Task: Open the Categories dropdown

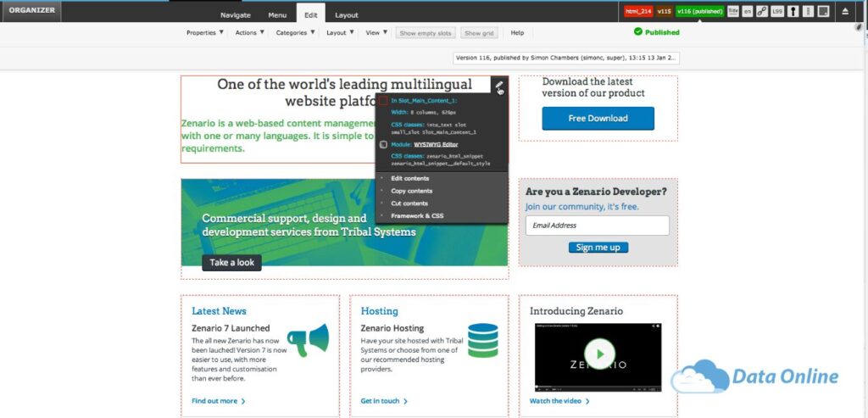Action: (295, 33)
